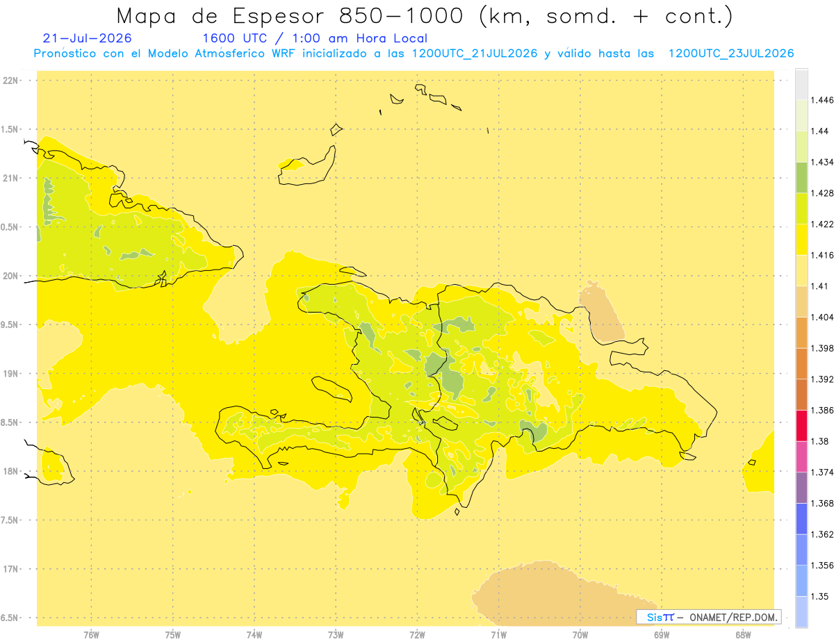This screenshot has height=644, width=834.
Task: Click the legend value '1.356'
Action: [x=822, y=565]
